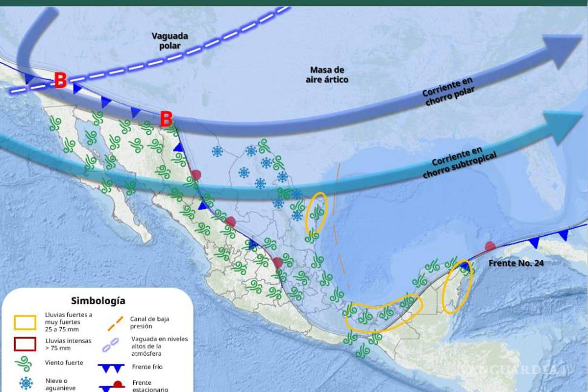Select the orange Canal de baja presión symbol
588x392 pixels.
click(116, 322)
